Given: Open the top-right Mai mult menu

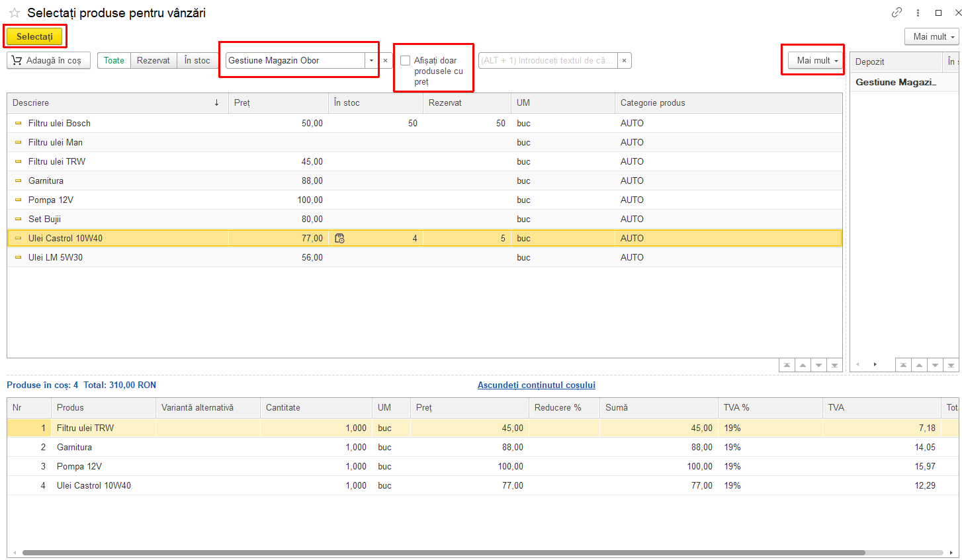Looking at the screenshot, I should [x=933, y=36].
